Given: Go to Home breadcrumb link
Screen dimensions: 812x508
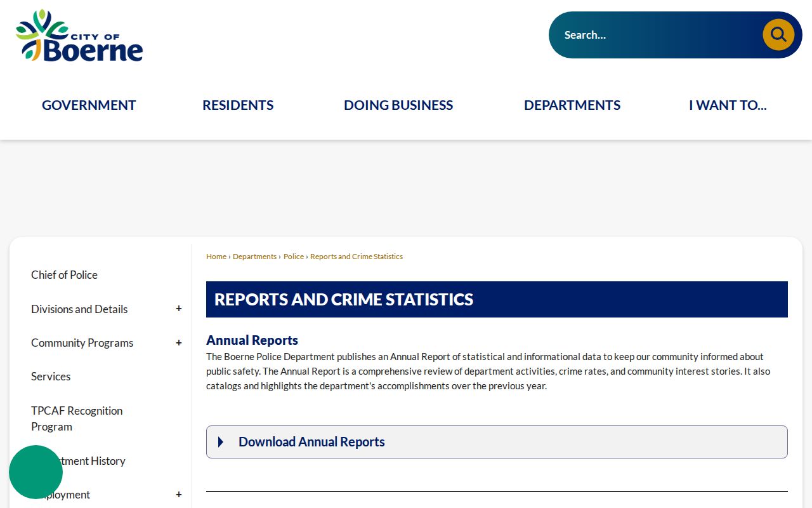Looking at the screenshot, I should pyautogui.click(x=216, y=257).
